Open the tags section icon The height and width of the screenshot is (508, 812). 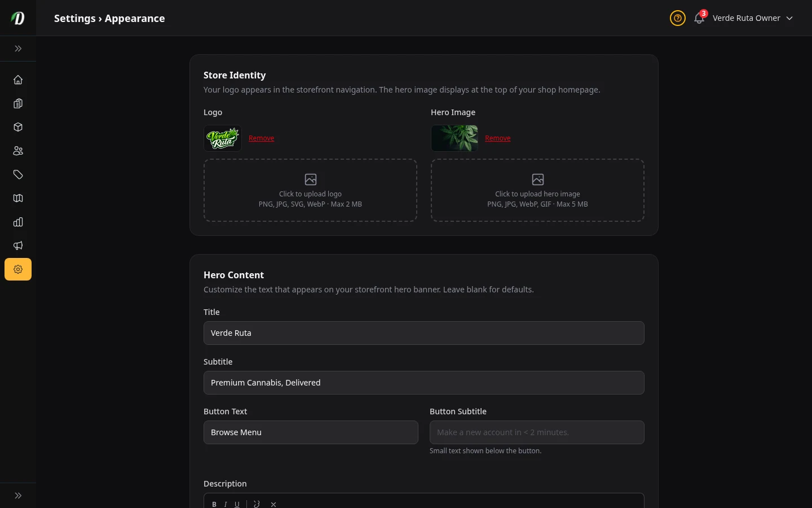point(18,174)
